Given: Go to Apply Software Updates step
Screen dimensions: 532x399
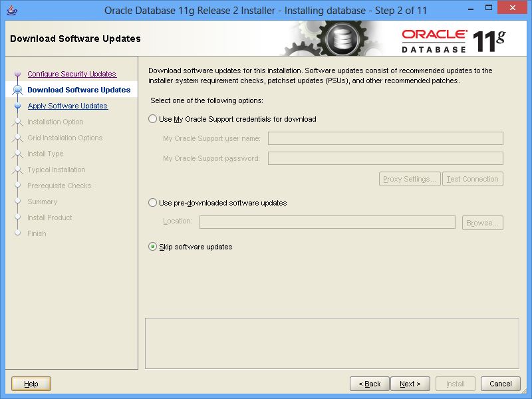Looking at the screenshot, I should point(68,106).
